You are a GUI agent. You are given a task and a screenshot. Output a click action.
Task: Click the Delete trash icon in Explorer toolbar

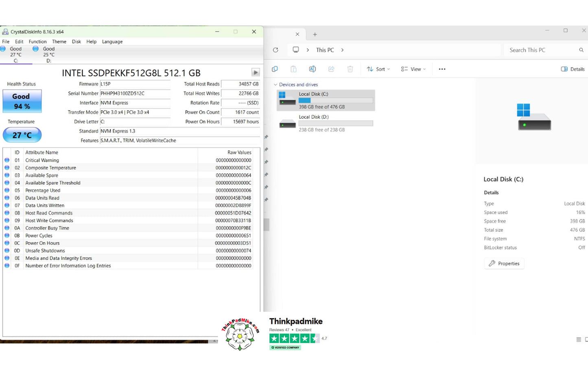coord(350,69)
